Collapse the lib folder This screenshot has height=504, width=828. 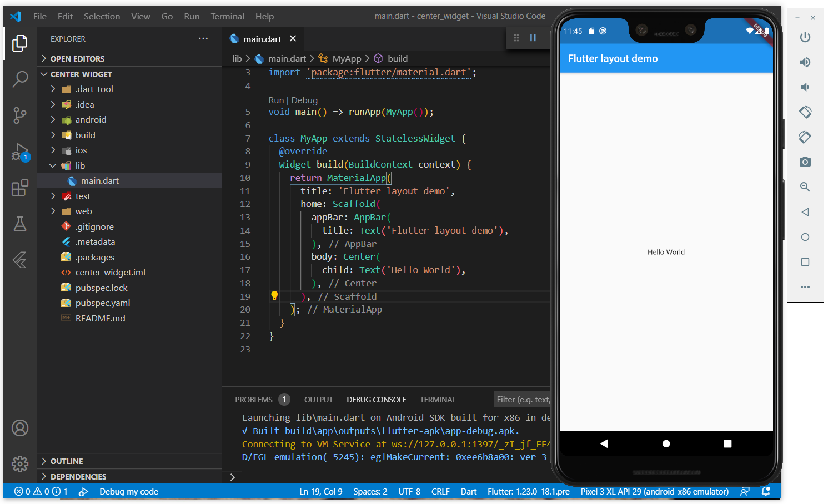(x=129, y=165)
